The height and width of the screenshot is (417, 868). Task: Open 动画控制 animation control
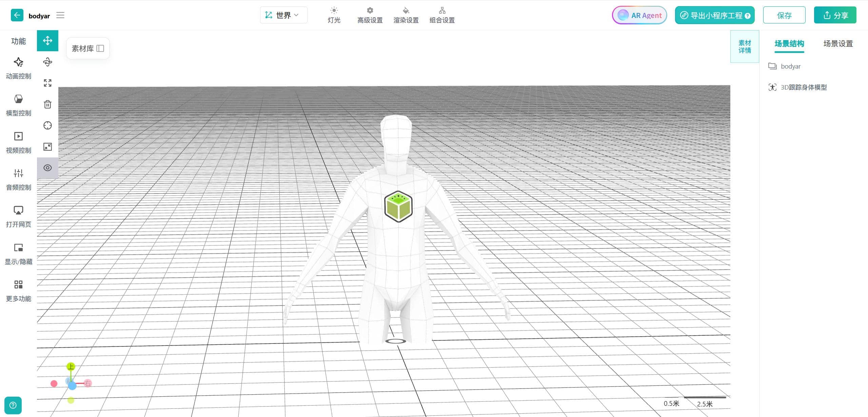tap(18, 68)
